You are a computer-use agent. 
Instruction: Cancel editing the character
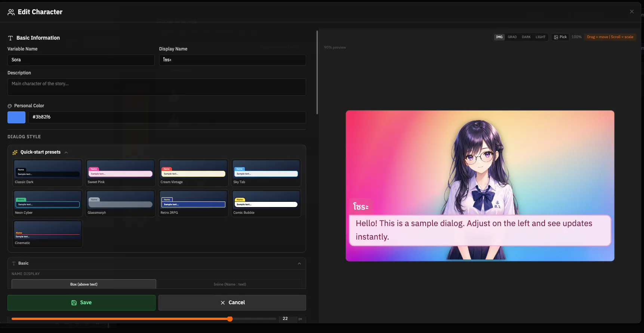[232, 303]
